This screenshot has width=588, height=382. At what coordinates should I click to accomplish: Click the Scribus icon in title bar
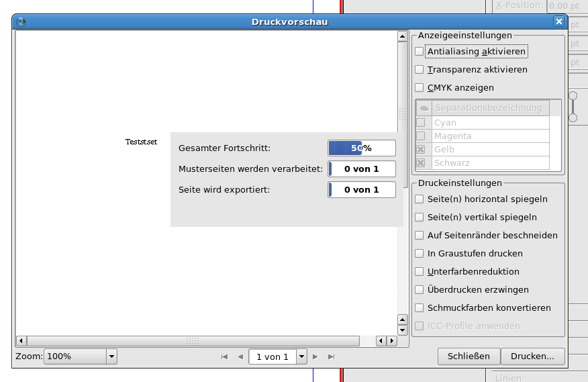click(21, 21)
